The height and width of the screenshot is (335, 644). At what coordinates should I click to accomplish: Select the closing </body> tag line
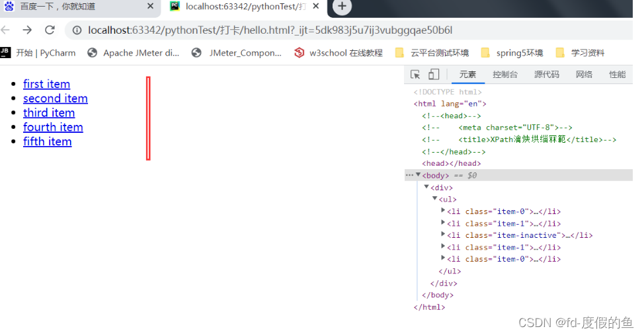(438, 295)
